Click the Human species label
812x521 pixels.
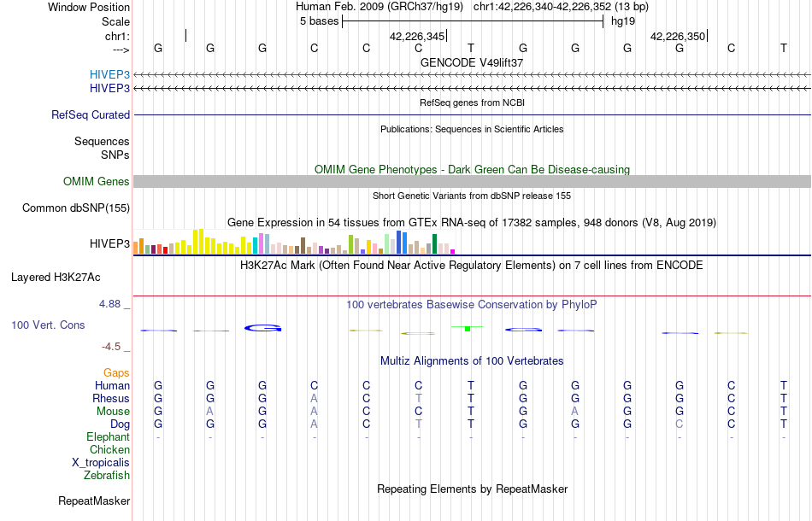tap(112, 386)
